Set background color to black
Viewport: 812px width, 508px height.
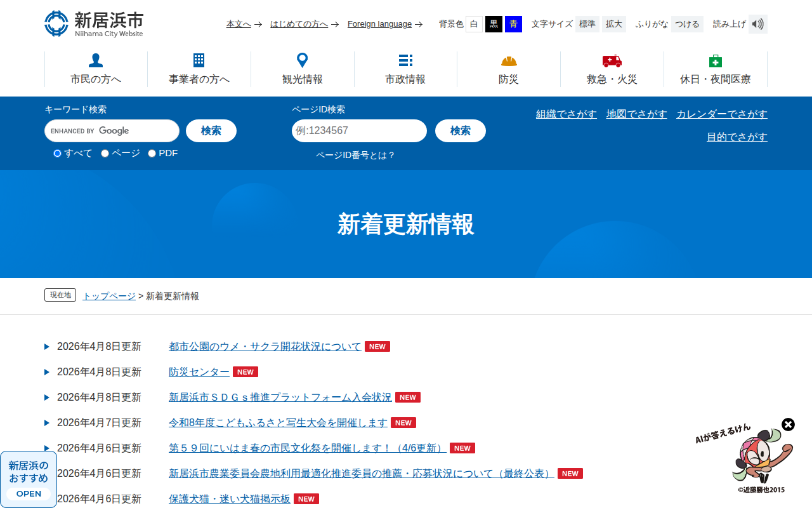(x=494, y=24)
